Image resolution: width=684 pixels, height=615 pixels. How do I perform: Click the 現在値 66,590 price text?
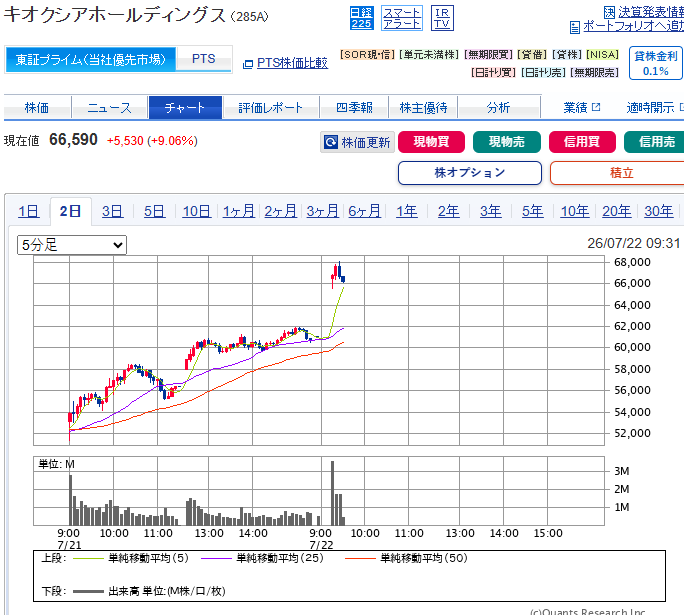[51, 140]
